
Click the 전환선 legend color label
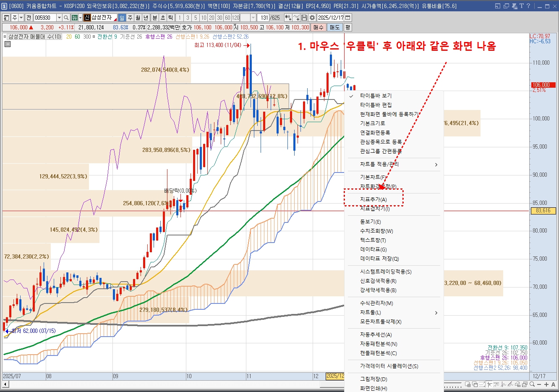coord(105,37)
